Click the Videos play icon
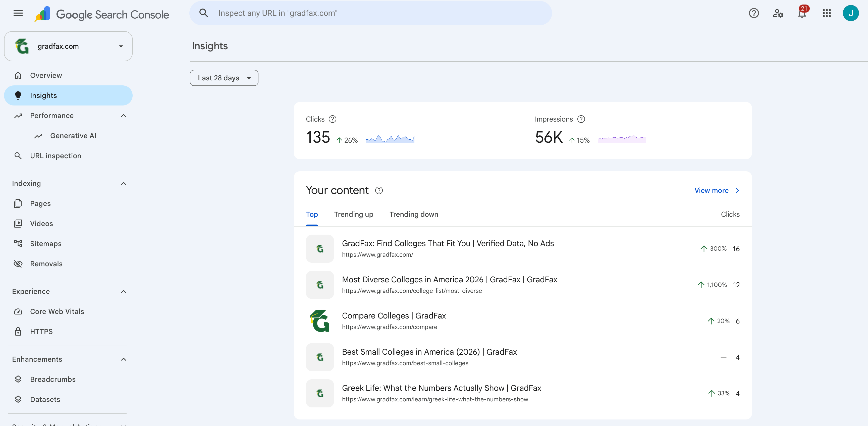 click(18, 224)
